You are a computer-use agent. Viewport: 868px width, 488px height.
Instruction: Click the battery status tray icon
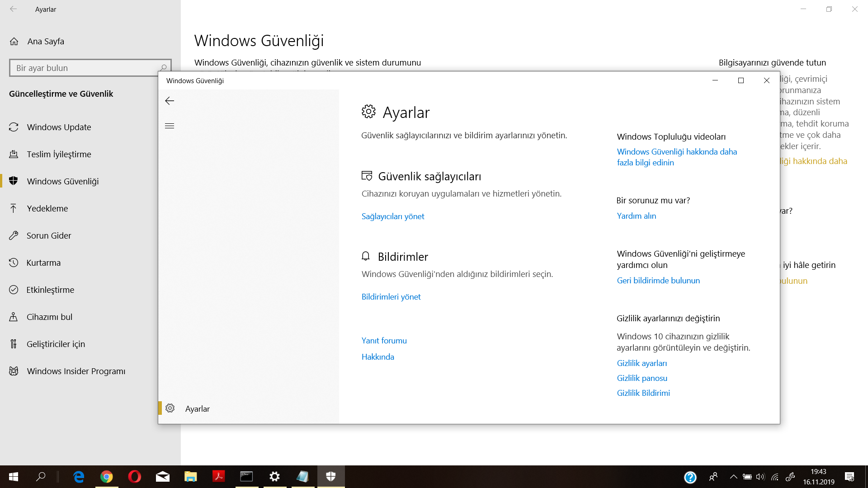(x=747, y=477)
